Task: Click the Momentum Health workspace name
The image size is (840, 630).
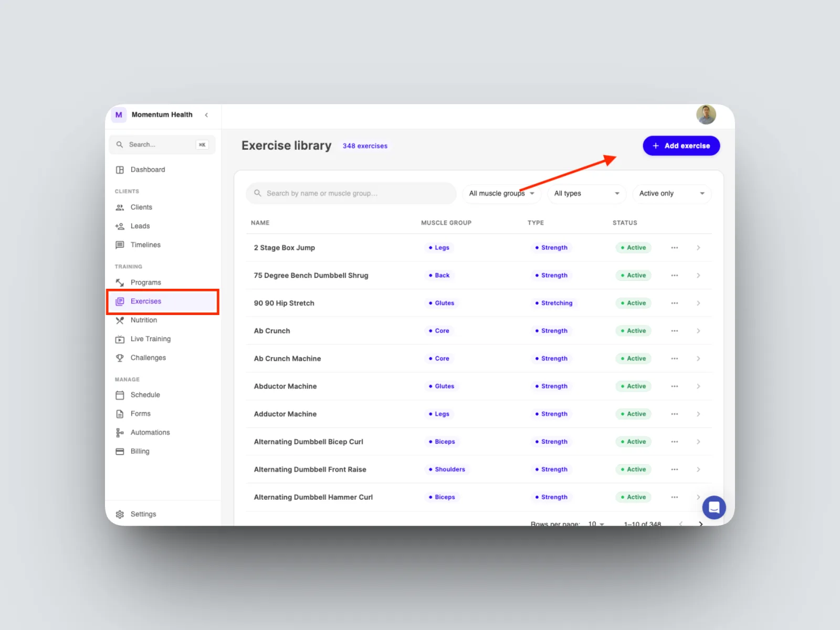Action: point(162,115)
